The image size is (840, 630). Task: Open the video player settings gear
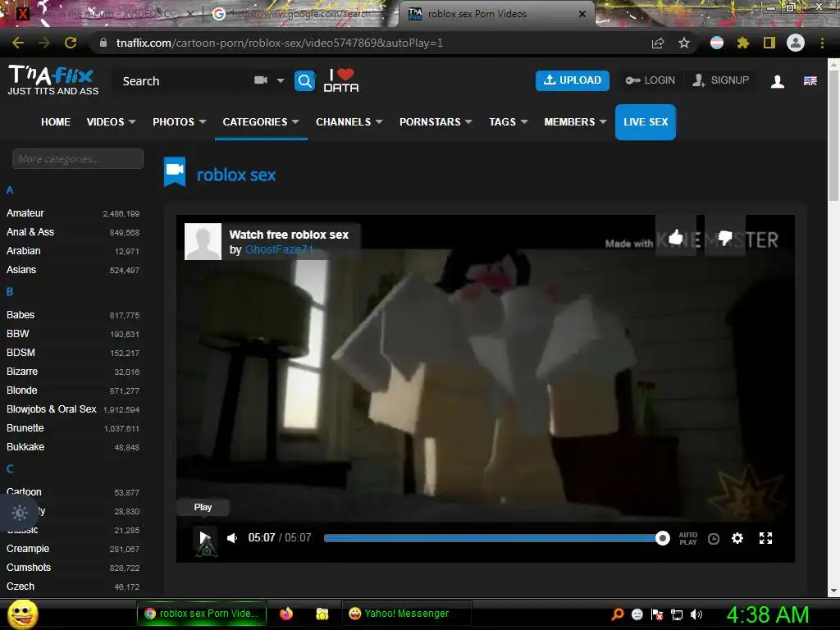tap(737, 538)
